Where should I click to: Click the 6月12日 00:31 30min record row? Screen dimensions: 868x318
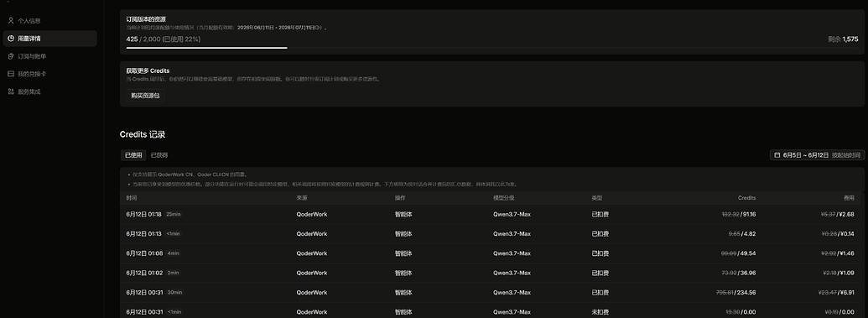pyautogui.click(x=492, y=293)
